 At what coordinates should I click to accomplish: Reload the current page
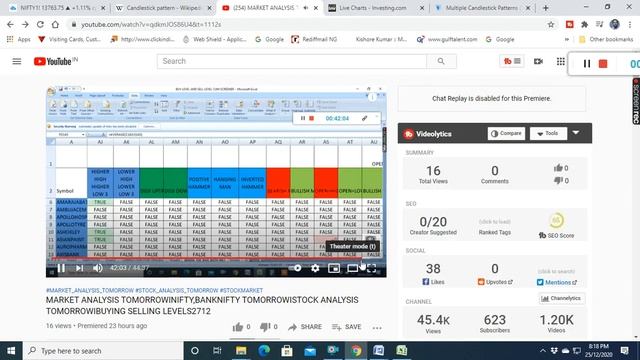click(40, 24)
